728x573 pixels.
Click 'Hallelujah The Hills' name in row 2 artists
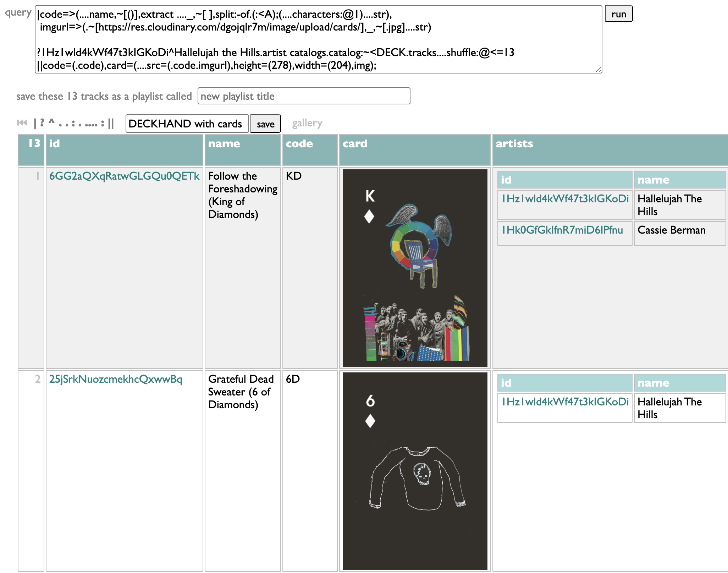680,408
